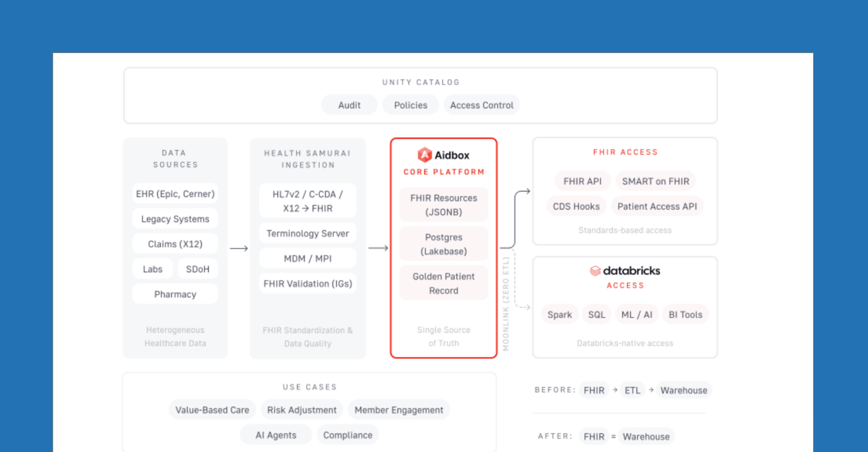Viewport: 868px width, 452px height.
Task: Select the CDS Hooks pill
Action: [x=576, y=206]
